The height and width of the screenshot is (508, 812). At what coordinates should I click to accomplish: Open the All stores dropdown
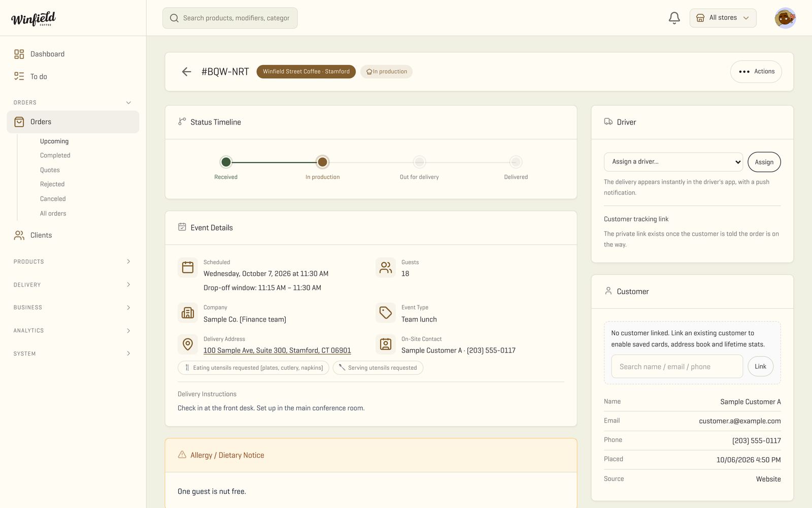(x=723, y=18)
